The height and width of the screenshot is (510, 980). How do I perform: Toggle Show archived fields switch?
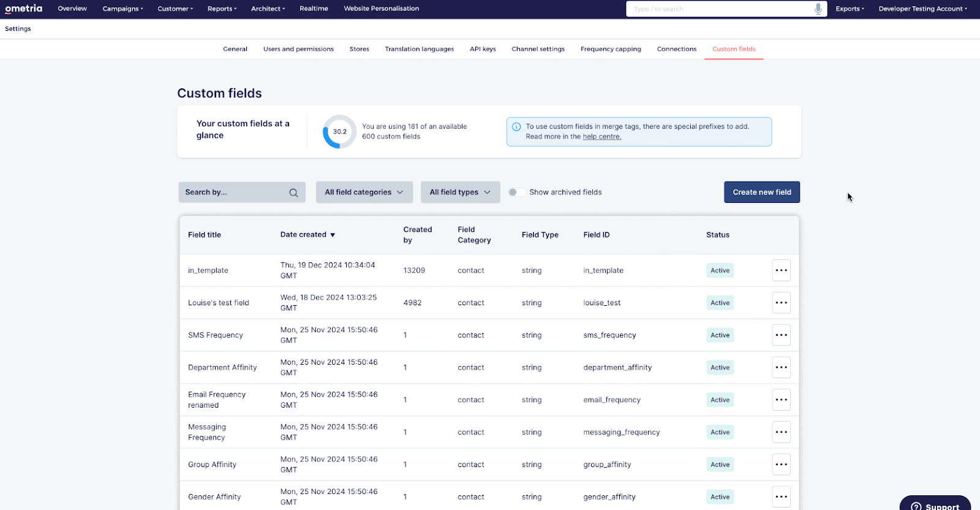516,192
